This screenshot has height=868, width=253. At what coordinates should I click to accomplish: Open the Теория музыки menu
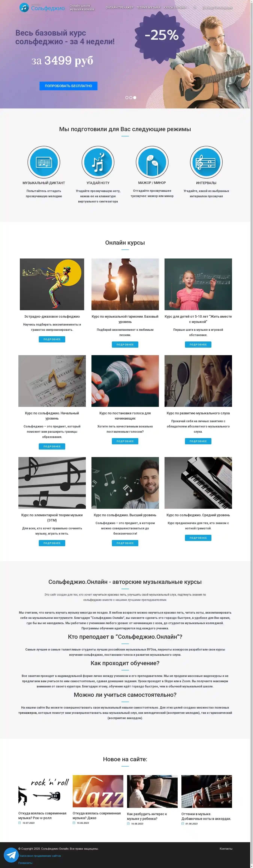coord(148,7)
